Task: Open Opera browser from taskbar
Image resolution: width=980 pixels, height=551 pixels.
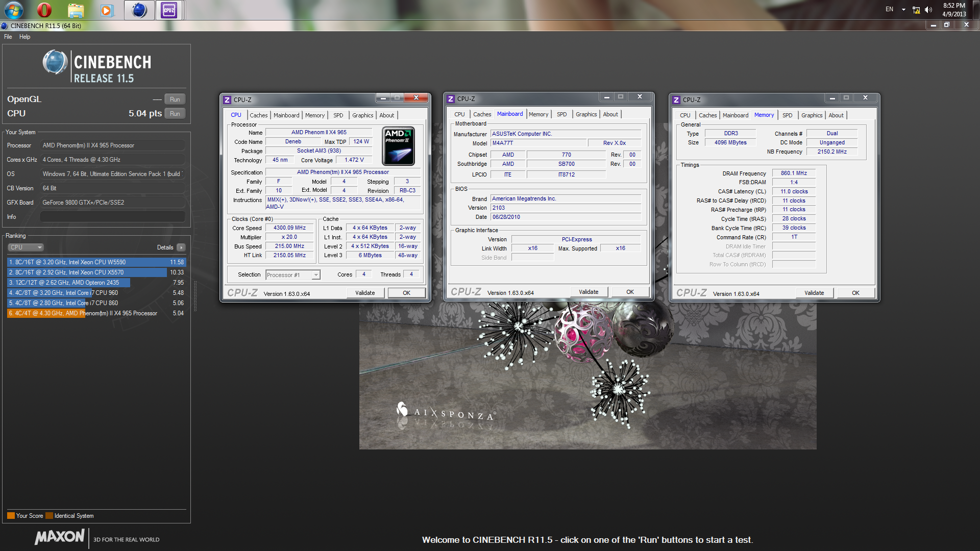Action: pos(44,10)
